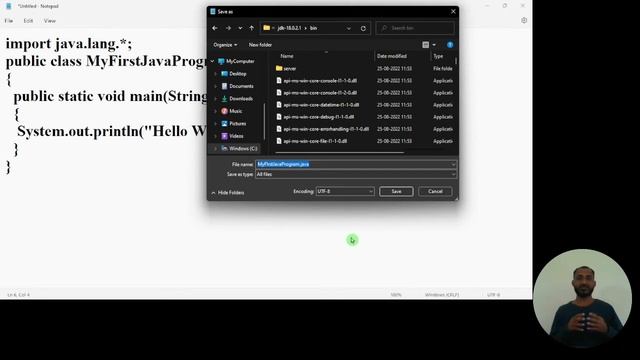Select api-ms-win-core-console-l1-2-0.dll
This screenshot has height=360, width=640.
pyautogui.click(x=320, y=93)
